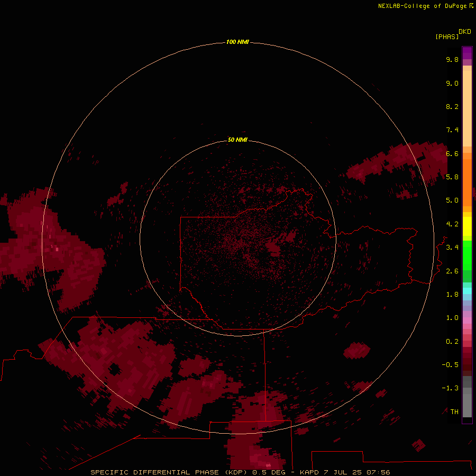Click the NEXLAB-College of DuPage credit text

click(x=422, y=6)
